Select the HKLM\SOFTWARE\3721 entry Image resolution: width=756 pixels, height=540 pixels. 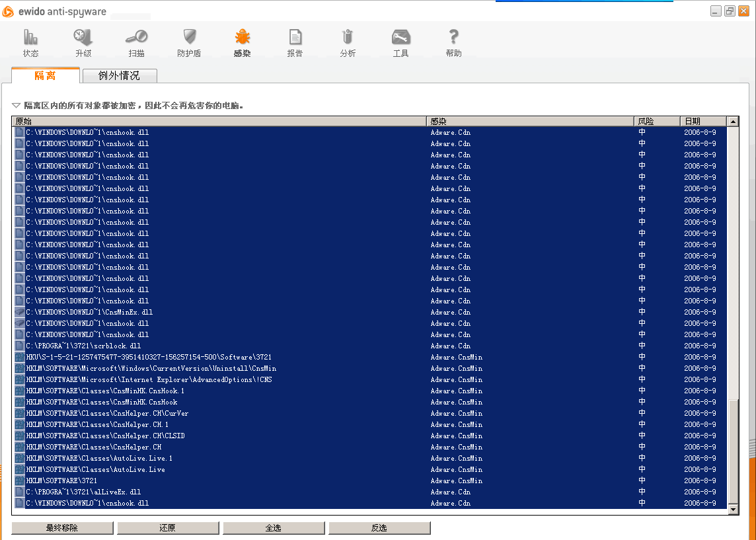[370, 481]
